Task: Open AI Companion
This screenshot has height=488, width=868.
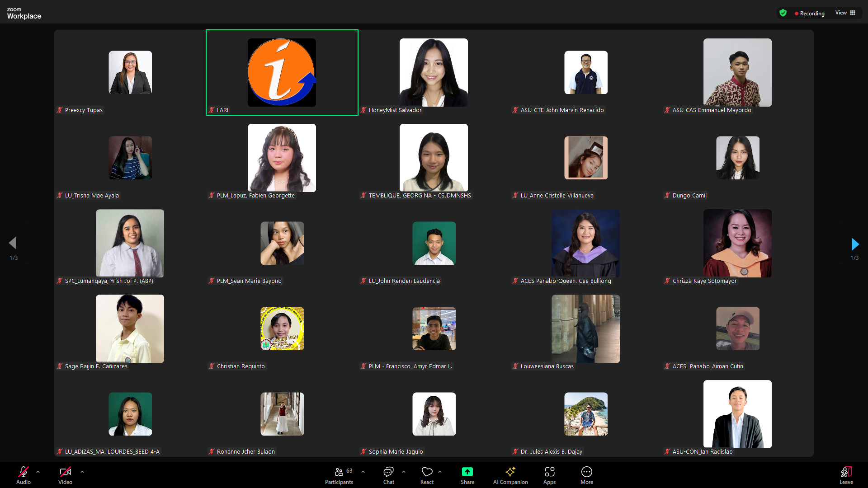Action: point(510,475)
